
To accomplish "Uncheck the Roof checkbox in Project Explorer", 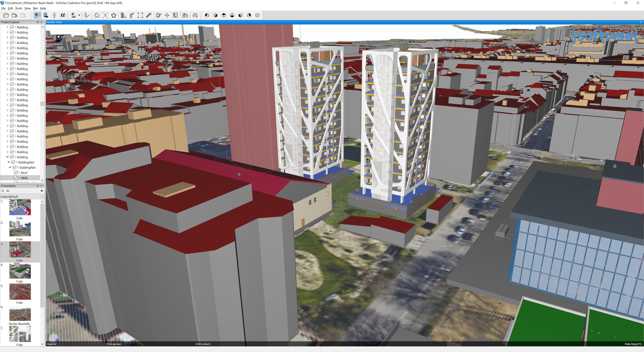I will point(16,173).
